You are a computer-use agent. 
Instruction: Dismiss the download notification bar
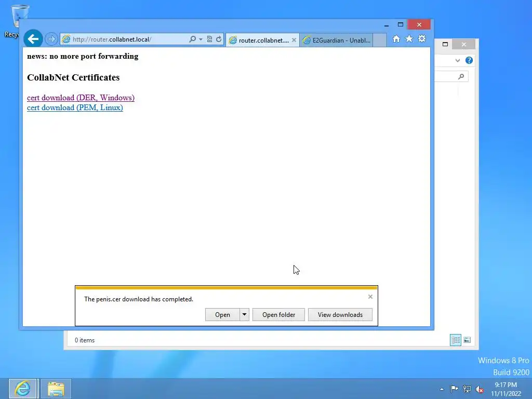coord(370,297)
